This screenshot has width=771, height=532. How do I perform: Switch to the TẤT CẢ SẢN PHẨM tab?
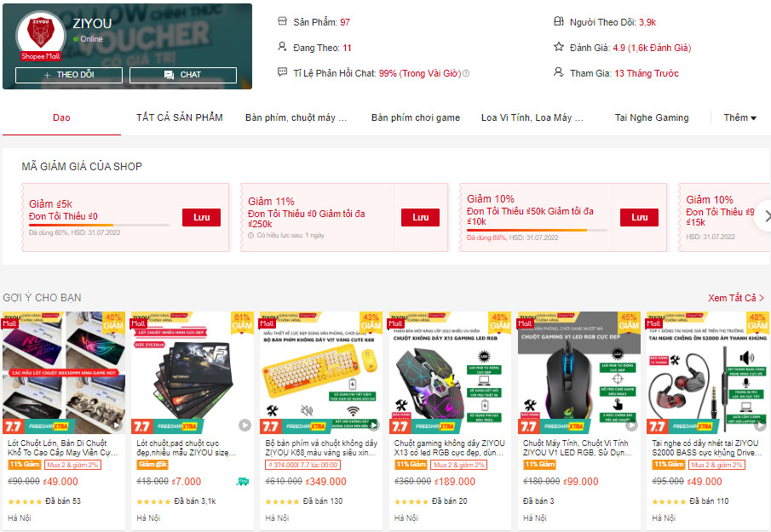tap(180, 117)
